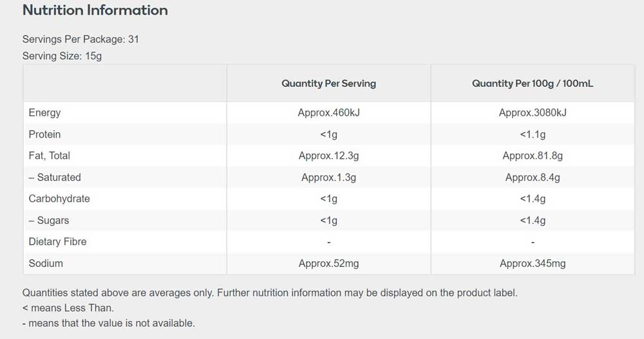Click the averages-only disclaimer sentence
This screenshot has width=644, height=339.
[x=270, y=293]
